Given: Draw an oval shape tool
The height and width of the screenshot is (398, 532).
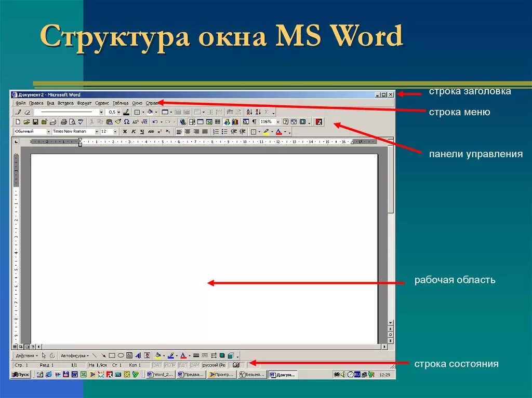Looking at the screenshot, I should point(121,355).
